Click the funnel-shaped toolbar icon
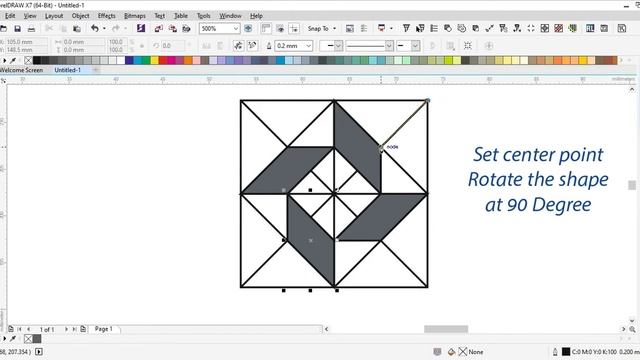640x360 pixels. click(406, 28)
